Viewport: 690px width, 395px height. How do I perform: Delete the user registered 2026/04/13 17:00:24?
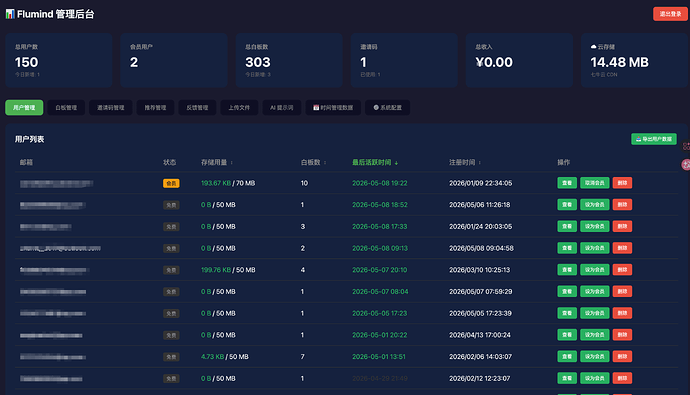[622, 335]
